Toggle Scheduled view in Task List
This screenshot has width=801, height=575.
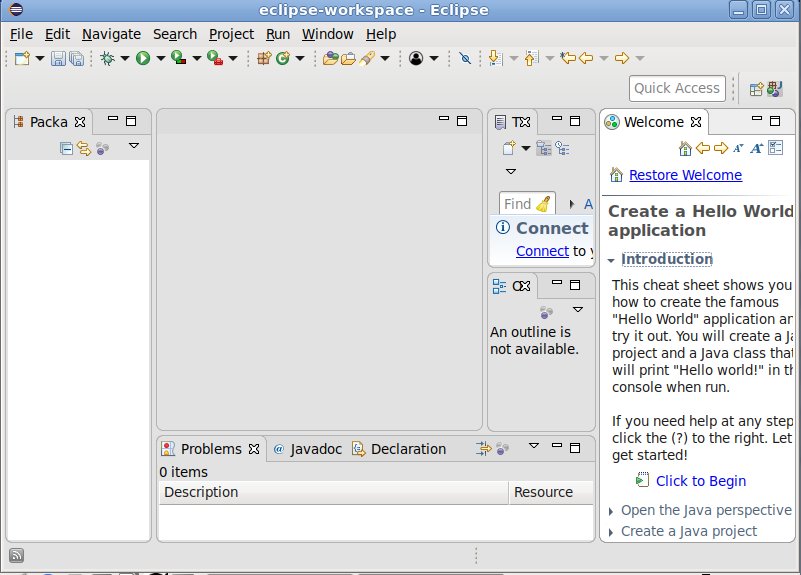[562, 148]
